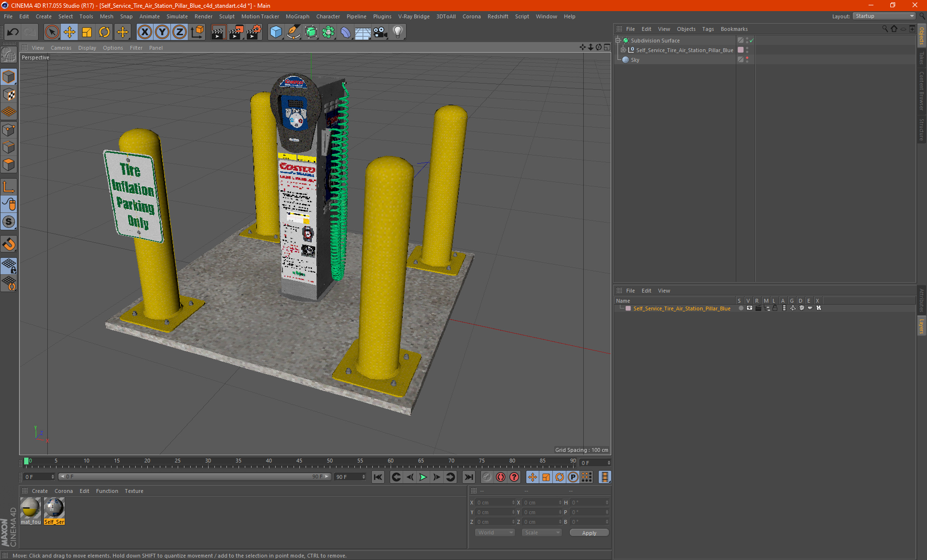Click Go to Start of animation
Viewport: 927px width, 560px height.
click(378, 477)
